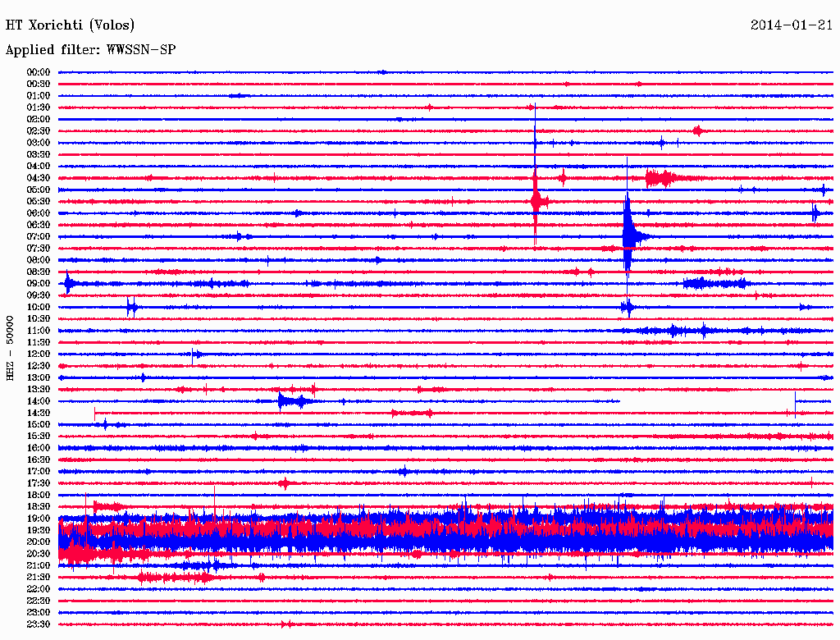Select the 12:00 row label
Viewport: 840px width, 640px height.
(39, 354)
